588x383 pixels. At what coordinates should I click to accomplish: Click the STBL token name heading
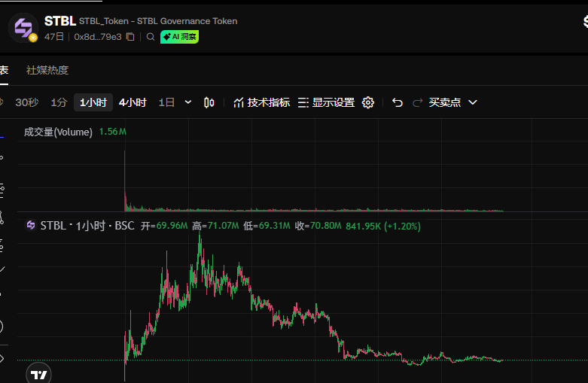[60, 21]
